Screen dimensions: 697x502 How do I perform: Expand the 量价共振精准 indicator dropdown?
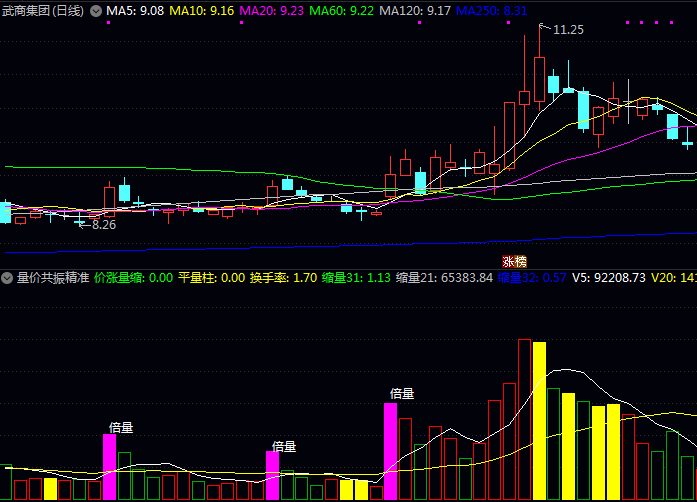(7, 278)
